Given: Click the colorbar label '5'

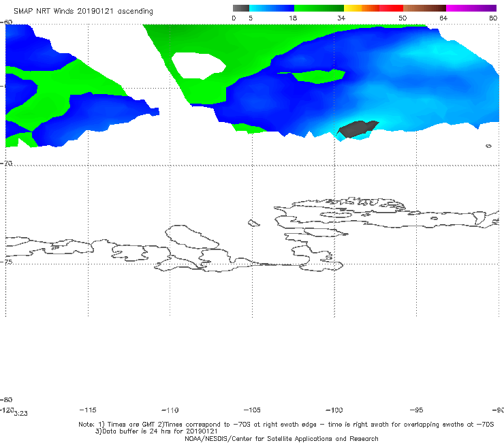Looking at the screenshot, I should pyautogui.click(x=251, y=18).
